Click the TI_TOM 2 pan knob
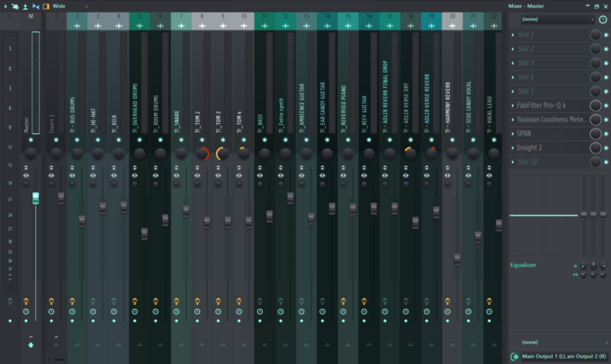 202,155
